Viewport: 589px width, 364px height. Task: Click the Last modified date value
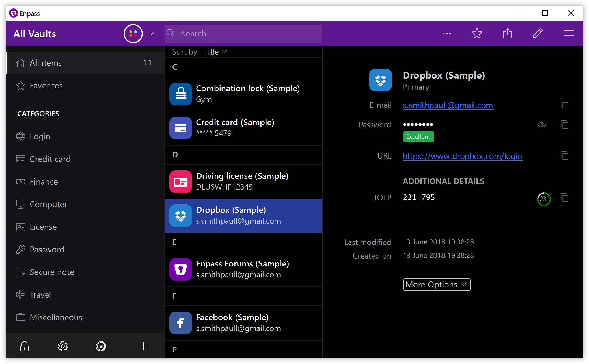[438, 242]
